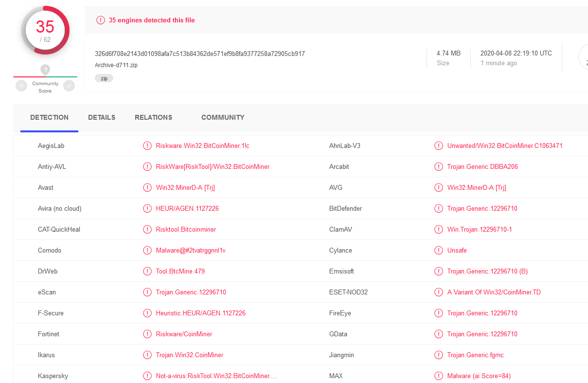
Task: Click the warning icon for DrWeb result
Action: [x=147, y=271]
